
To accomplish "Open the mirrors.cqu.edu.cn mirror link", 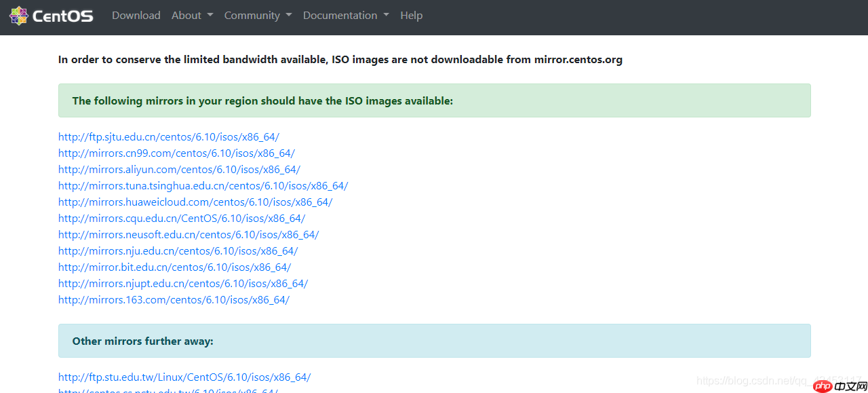I will [x=182, y=219].
